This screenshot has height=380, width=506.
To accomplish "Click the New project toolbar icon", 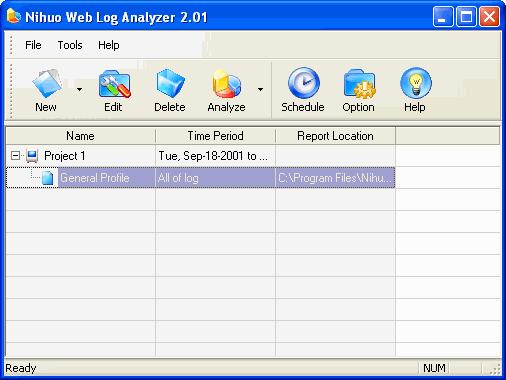I will click(x=47, y=83).
